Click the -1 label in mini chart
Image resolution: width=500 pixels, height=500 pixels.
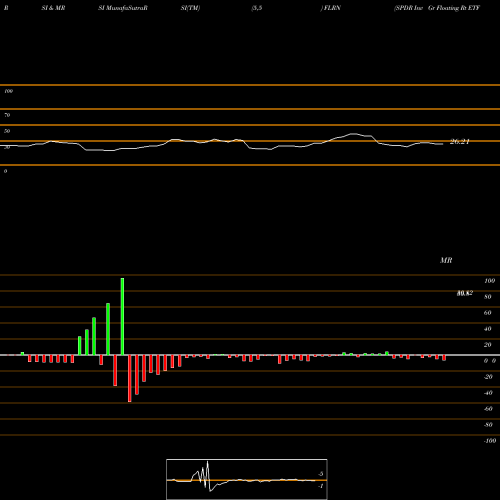click(x=321, y=486)
